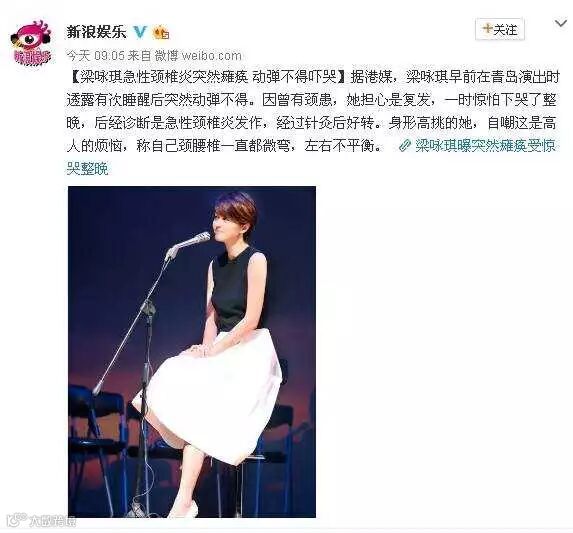Enlarge the concert photo thumbnail
This screenshot has width=573, height=533.
(x=192, y=352)
